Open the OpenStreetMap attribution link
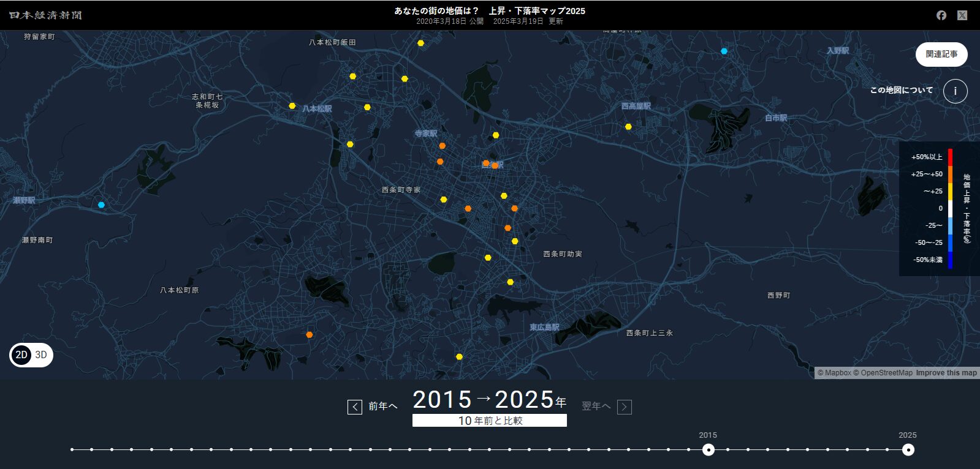This screenshot has width=980, height=469. [x=886, y=373]
